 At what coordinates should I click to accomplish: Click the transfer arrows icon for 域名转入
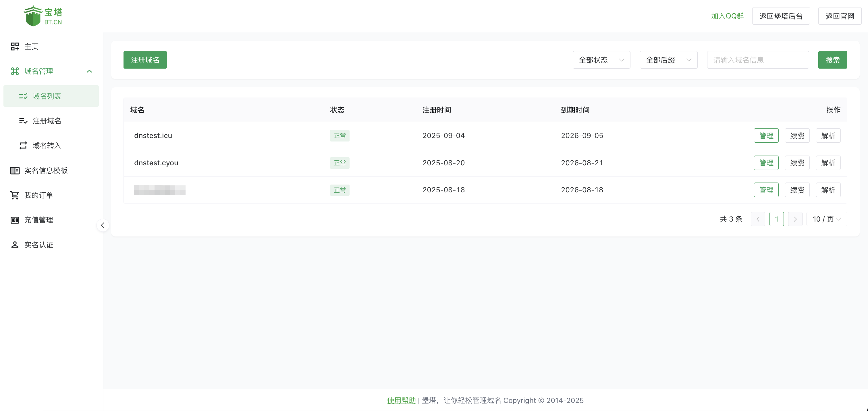click(23, 146)
